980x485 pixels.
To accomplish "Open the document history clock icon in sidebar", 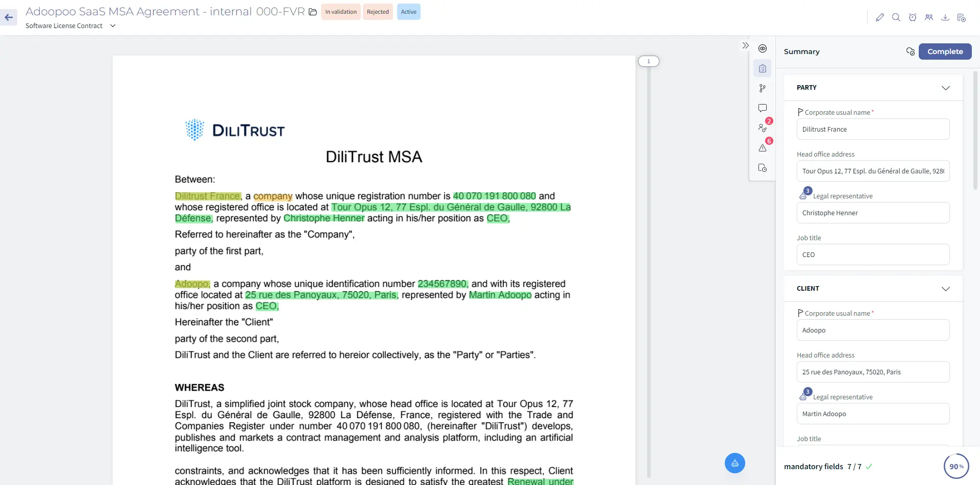I will 763,168.
